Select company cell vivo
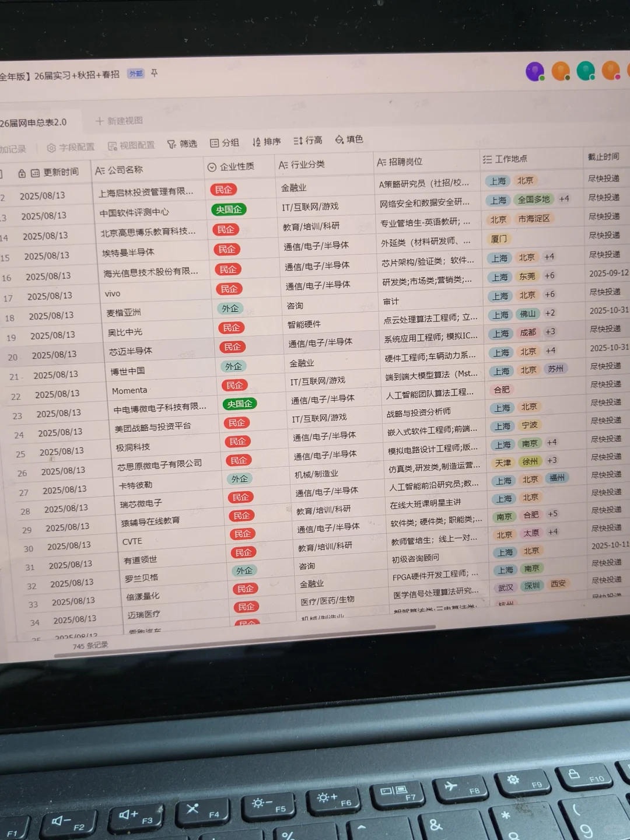630x840 pixels. 113,293
